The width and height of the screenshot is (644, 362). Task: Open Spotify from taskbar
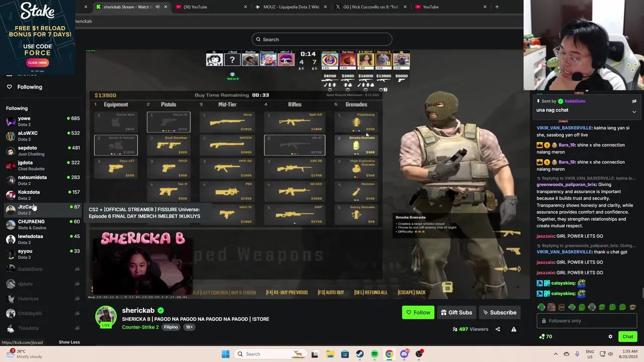(x=374, y=354)
